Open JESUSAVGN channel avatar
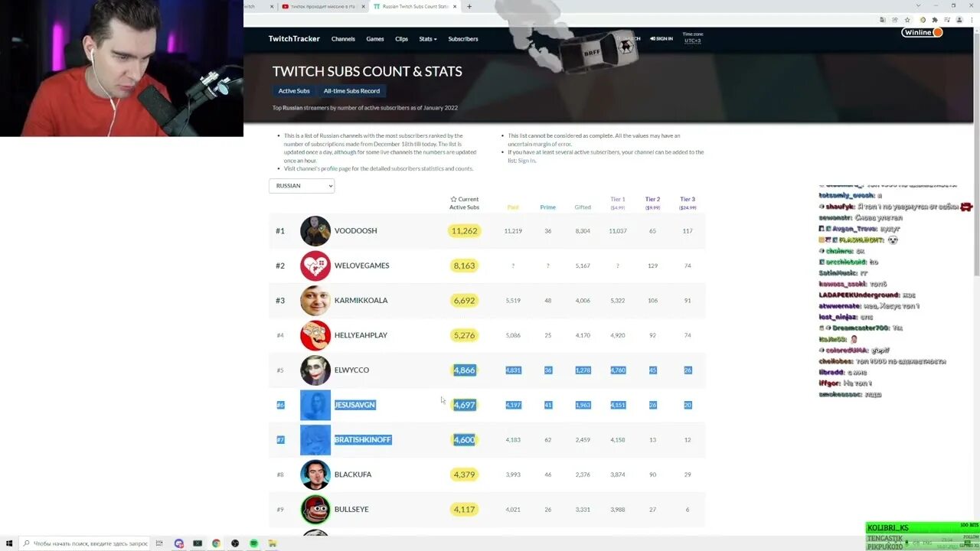The image size is (980, 551). point(315,405)
